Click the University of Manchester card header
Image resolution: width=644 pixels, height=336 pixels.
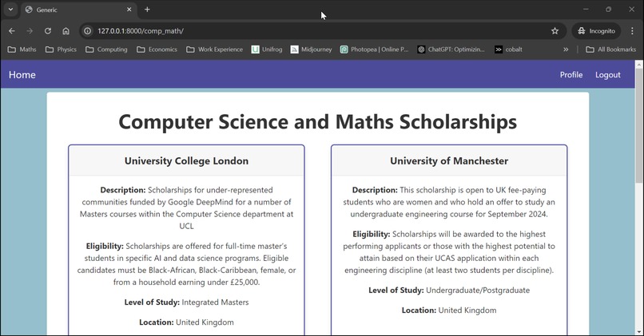point(449,161)
